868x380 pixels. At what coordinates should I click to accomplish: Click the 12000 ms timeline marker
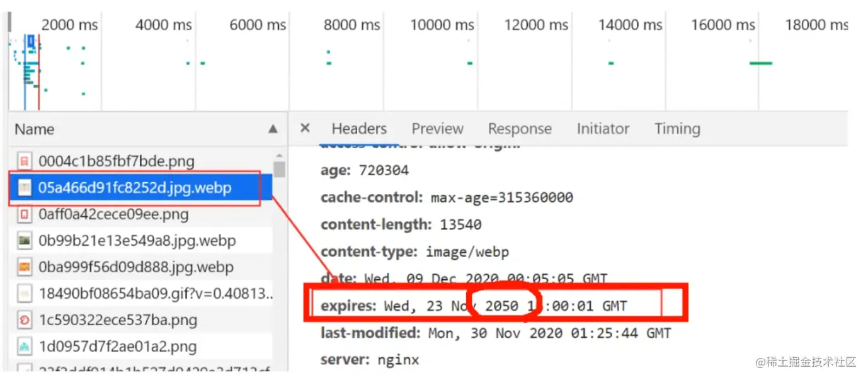point(535,25)
